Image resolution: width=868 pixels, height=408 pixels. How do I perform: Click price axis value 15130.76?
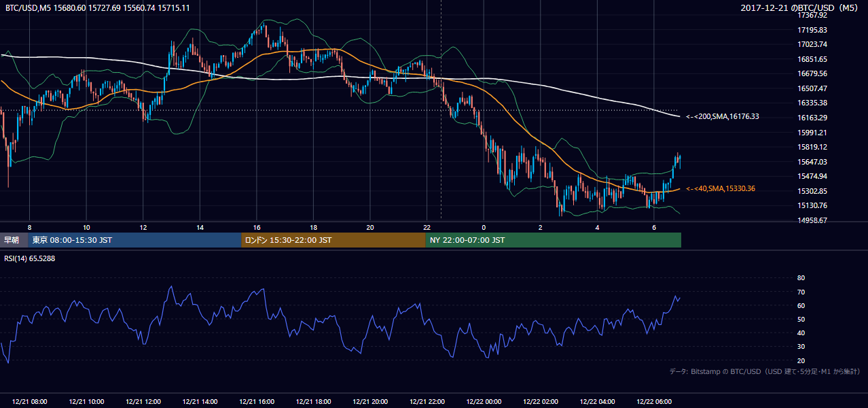coord(812,205)
